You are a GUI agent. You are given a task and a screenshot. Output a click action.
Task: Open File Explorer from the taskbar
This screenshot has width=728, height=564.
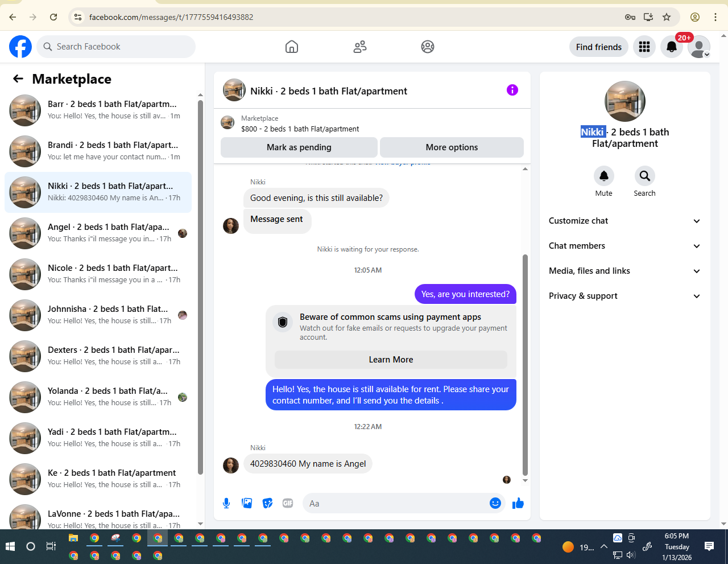[x=73, y=538]
